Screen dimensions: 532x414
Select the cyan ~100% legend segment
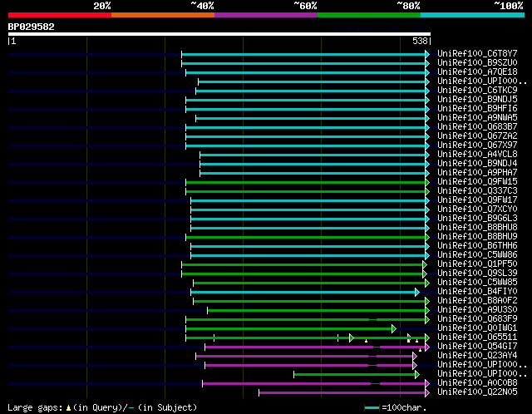[x=471, y=15]
